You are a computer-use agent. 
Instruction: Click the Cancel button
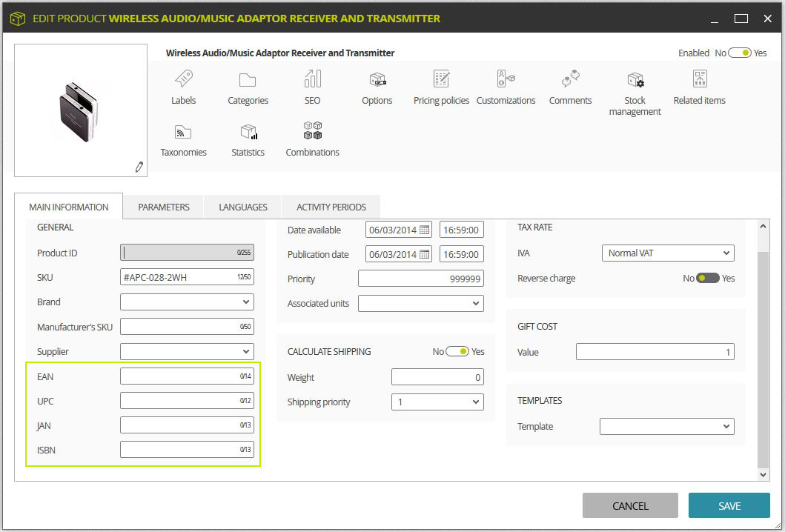(x=630, y=505)
